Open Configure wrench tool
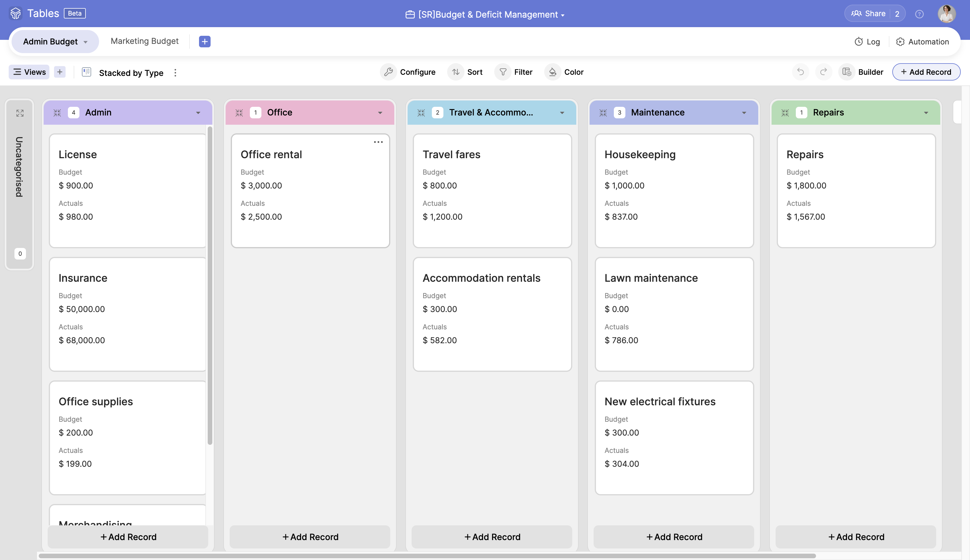This screenshot has height=560, width=970. tap(408, 72)
